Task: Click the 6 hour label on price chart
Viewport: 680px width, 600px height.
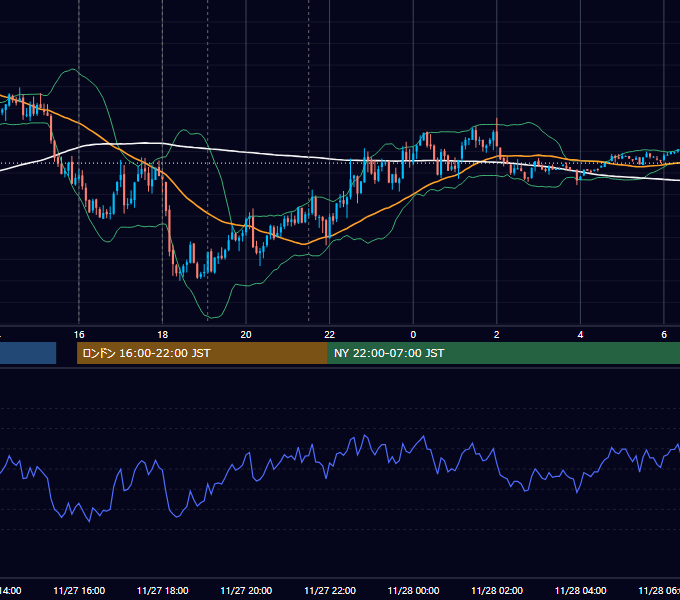Action: point(664,335)
